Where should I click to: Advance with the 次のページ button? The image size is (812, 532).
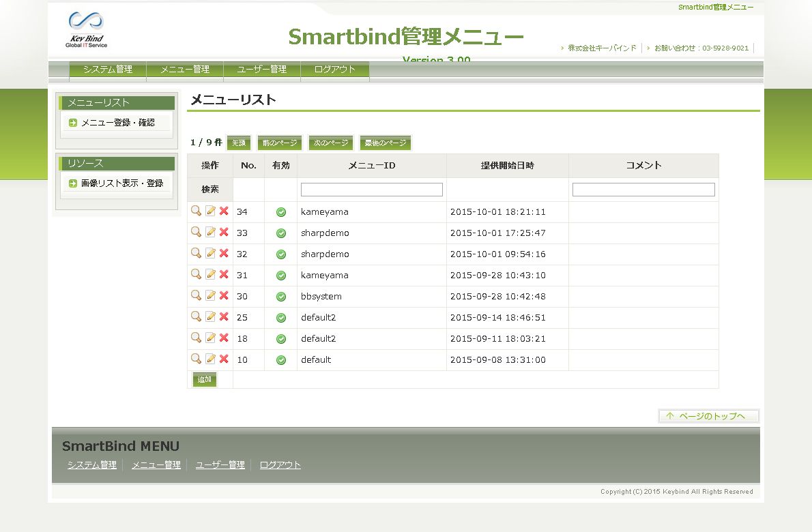point(331,143)
